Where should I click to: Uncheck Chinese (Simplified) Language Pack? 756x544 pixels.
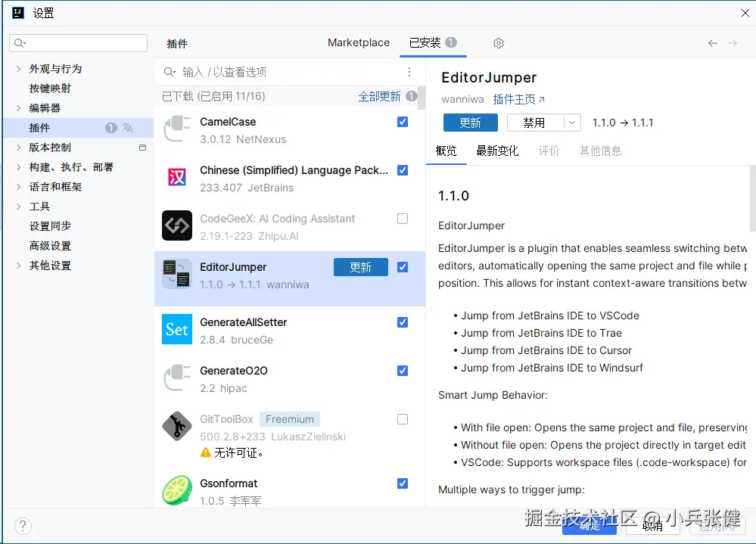403,170
